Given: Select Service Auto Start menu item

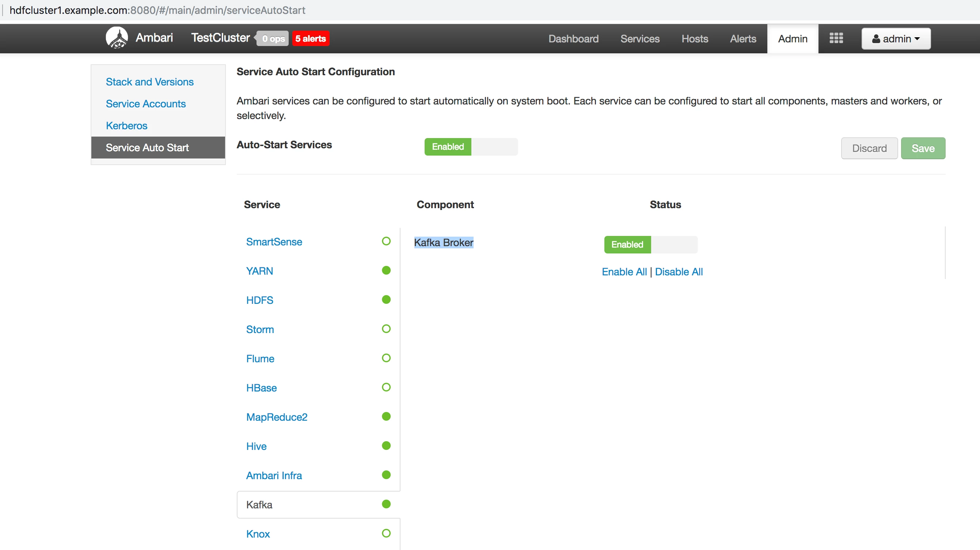Looking at the screenshot, I should coord(158,148).
